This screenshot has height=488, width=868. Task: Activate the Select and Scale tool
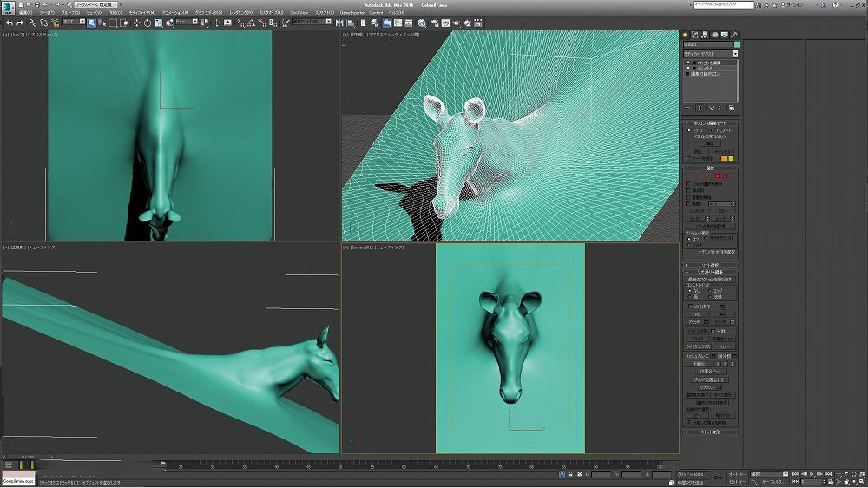coord(159,23)
